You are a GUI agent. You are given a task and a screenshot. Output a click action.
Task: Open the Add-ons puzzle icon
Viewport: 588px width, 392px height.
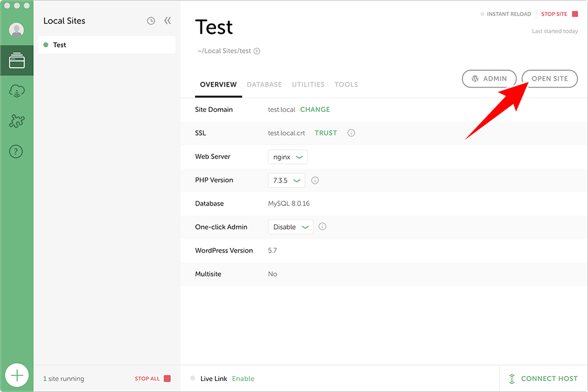click(17, 121)
